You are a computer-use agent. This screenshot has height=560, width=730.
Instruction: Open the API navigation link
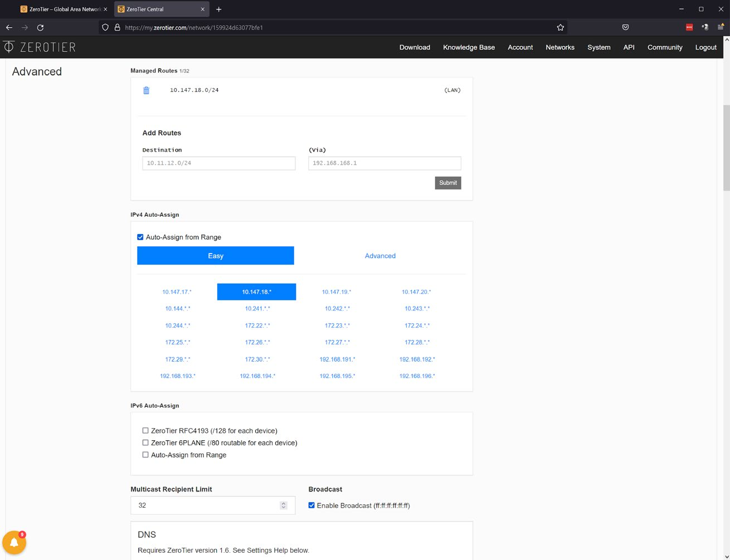pos(629,47)
